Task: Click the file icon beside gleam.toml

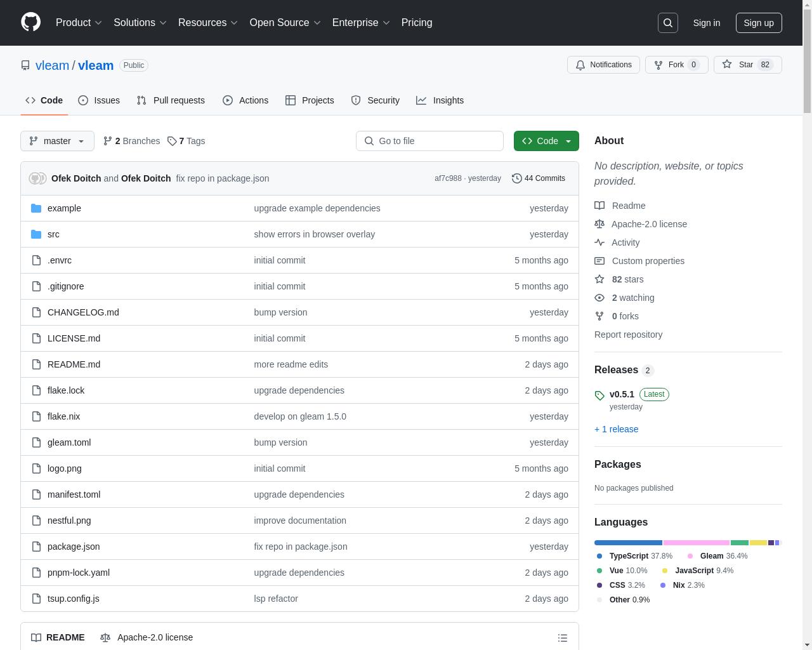Action: (x=36, y=442)
